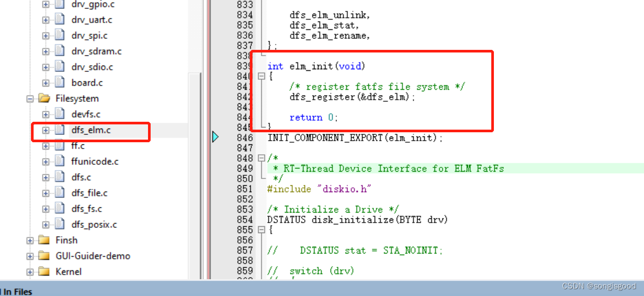Click the #include "diskio.h" line
This screenshot has width=644, height=296.
tap(320, 189)
